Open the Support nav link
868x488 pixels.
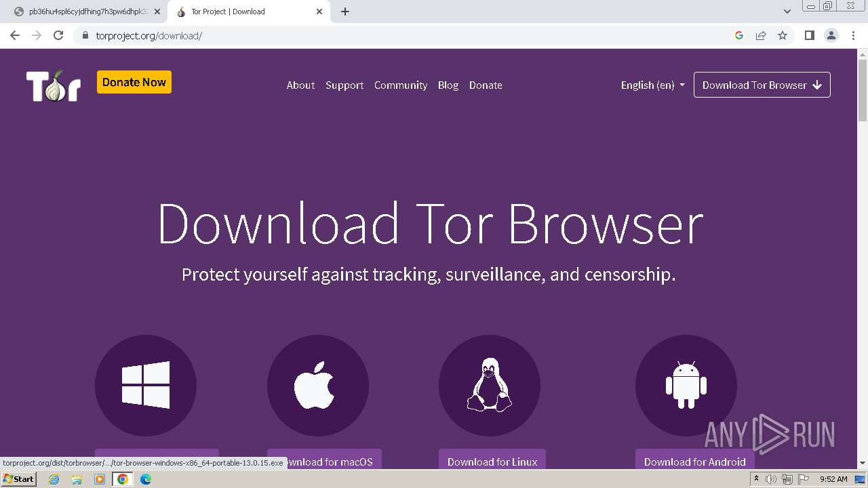[344, 85]
